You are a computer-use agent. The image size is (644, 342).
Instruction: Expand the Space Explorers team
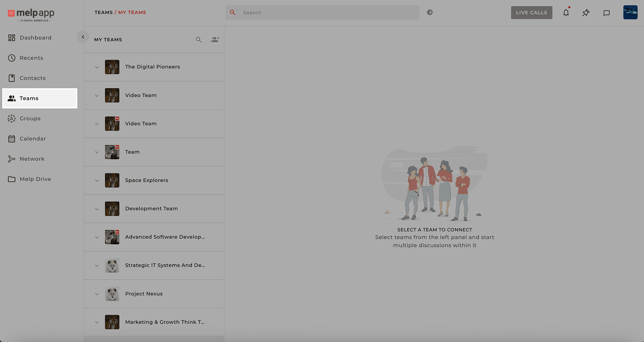tap(97, 180)
